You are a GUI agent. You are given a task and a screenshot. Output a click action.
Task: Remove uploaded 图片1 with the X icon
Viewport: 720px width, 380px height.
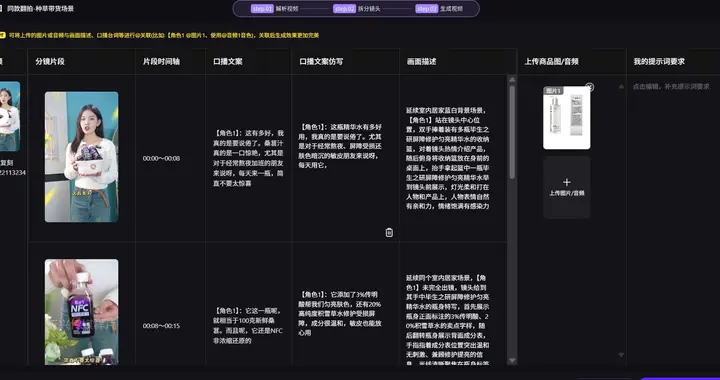click(590, 87)
